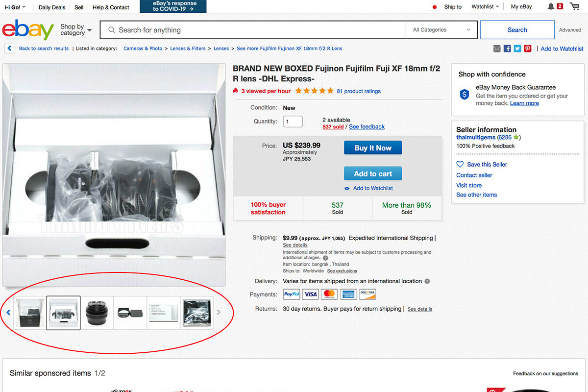Open the Daily Deals menu item
Image resolution: width=588 pixels, height=392 pixels.
pyautogui.click(x=52, y=7)
